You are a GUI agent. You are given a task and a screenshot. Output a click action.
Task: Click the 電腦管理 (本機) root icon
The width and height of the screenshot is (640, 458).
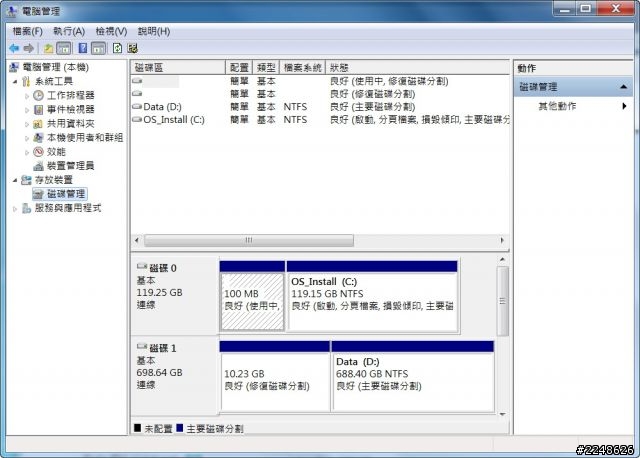(14, 67)
